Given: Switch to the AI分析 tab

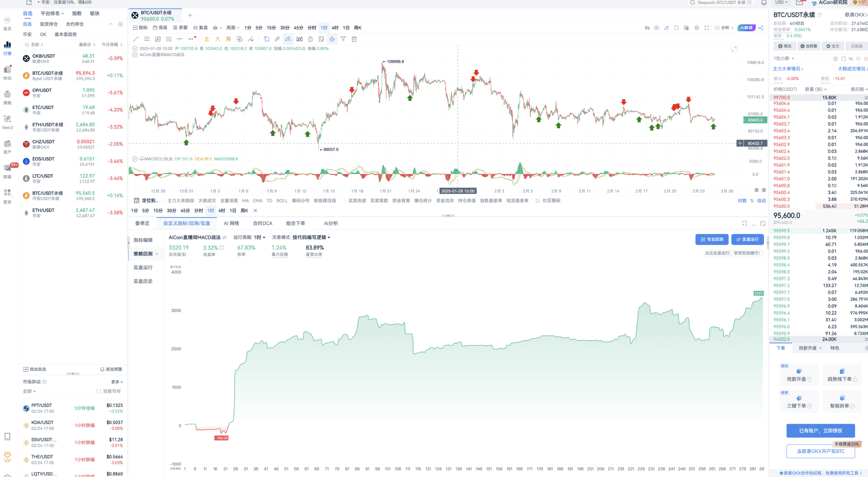Looking at the screenshot, I should tap(331, 223).
